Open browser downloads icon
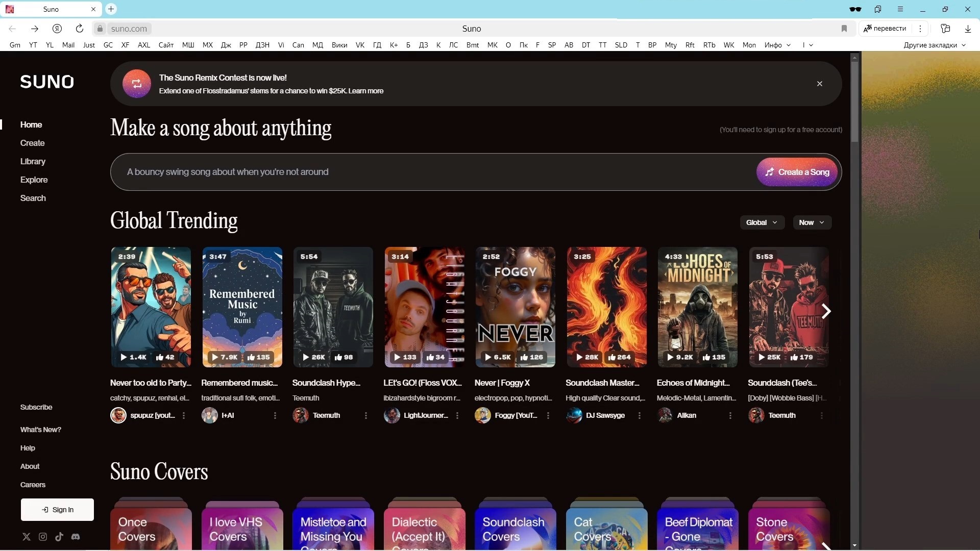This screenshot has width=980, height=551. point(968,29)
